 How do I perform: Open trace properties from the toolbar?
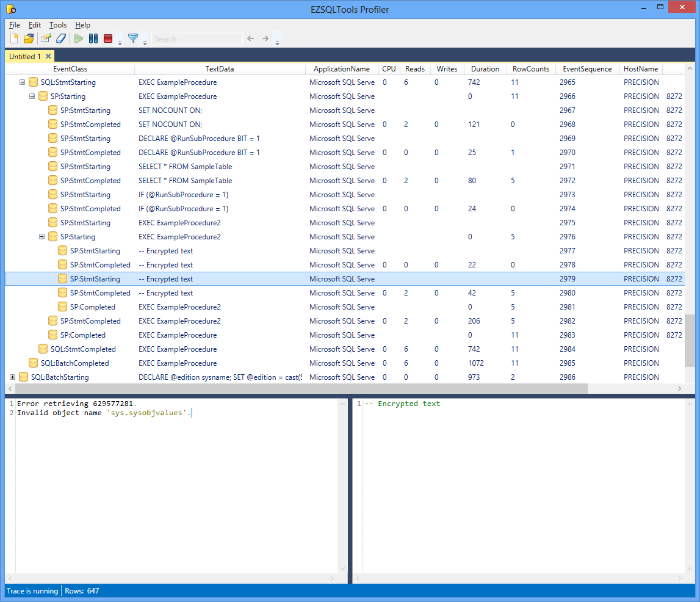[46, 39]
